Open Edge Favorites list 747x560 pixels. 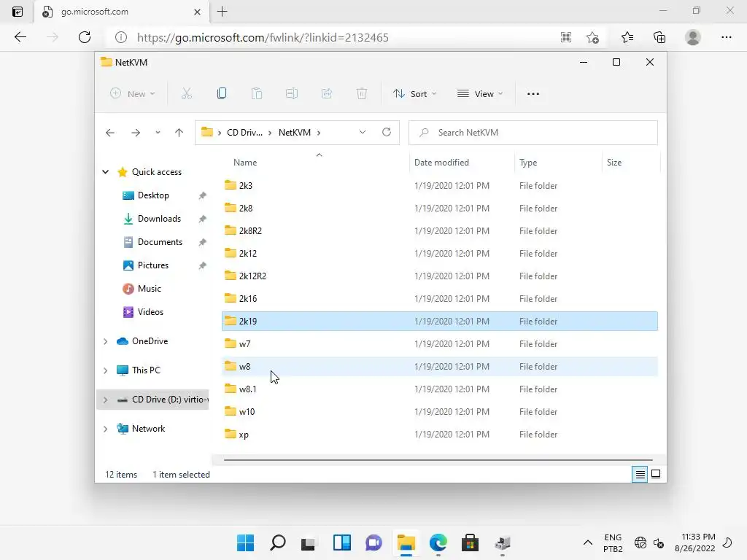[627, 37]
